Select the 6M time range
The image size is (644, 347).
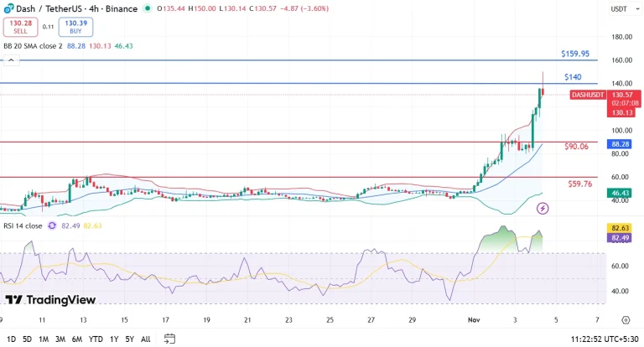76,339
